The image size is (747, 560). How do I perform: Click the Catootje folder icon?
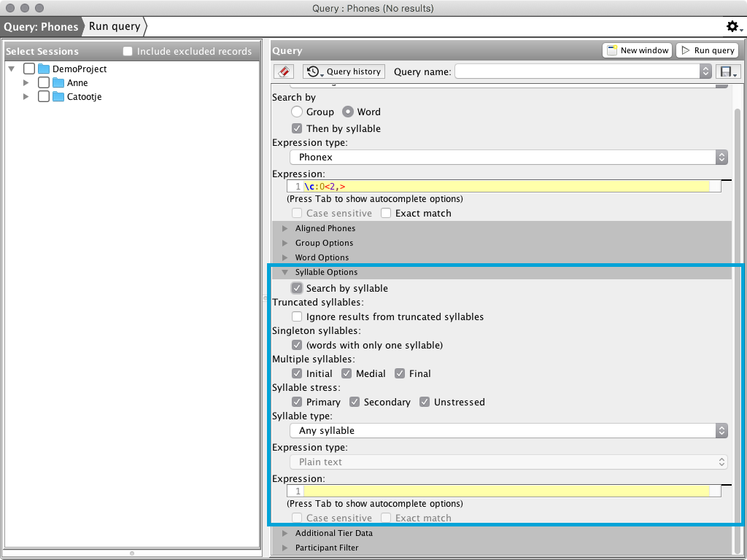[58, 96]
